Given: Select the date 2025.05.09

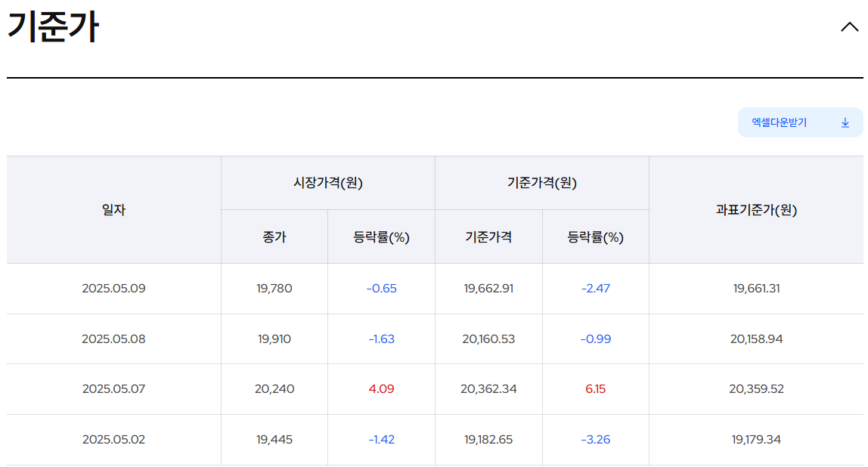Looking at the screenshot, I should click(113, 288).
